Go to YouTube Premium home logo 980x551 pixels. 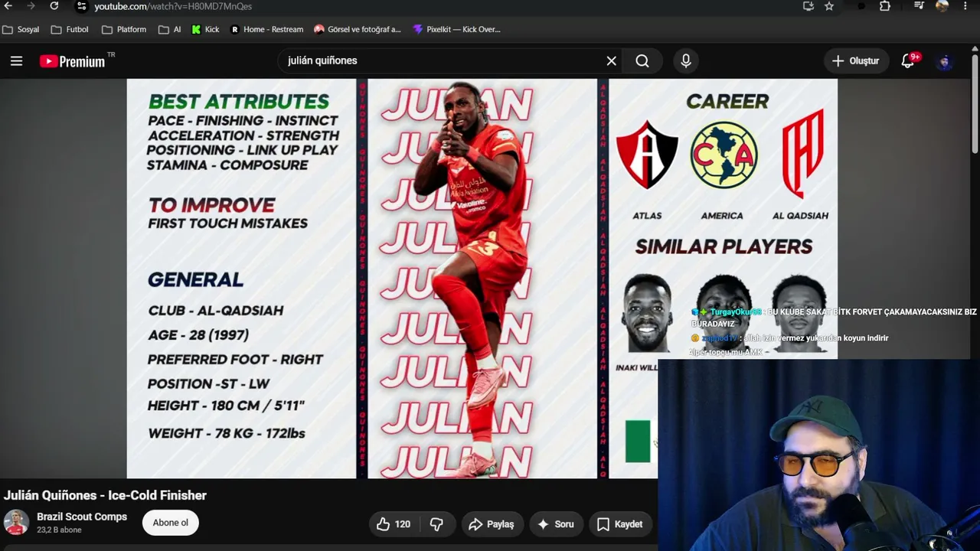(72, 61)
